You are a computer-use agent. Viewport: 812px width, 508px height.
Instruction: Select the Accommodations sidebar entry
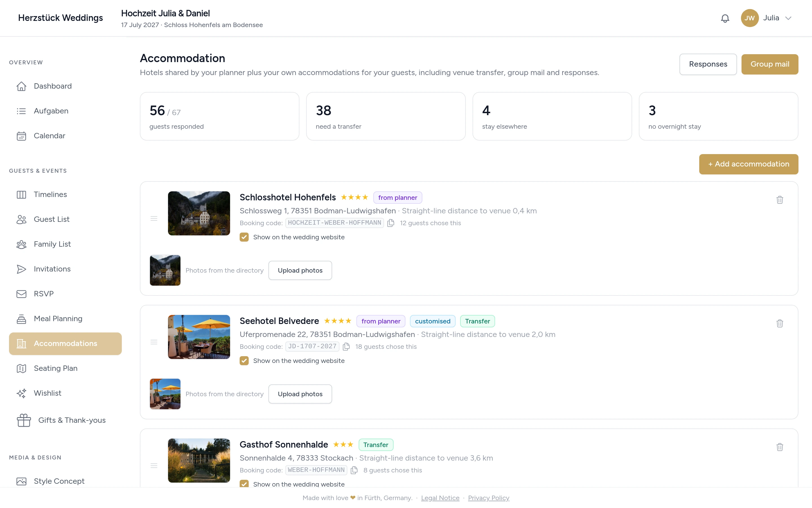pyautogui.click(x=65, y=344)
